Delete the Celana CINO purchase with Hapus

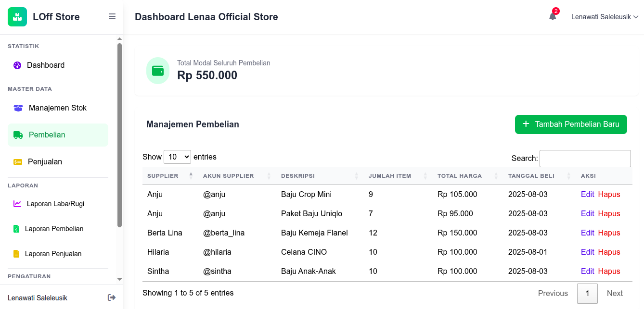[x=609, y=252]
